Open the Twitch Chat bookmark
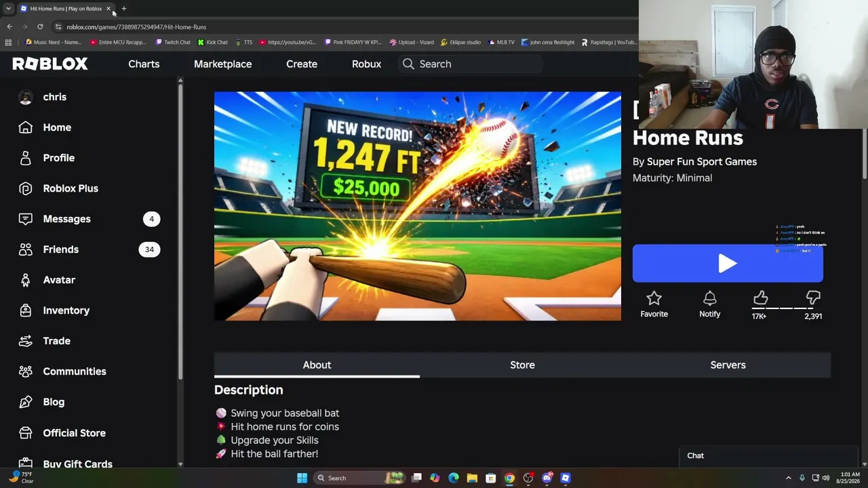 click(x=173, y=42)
